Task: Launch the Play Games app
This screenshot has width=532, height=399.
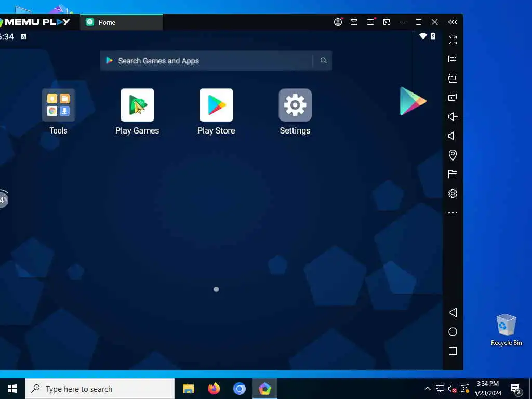Action: pos(137,105)
